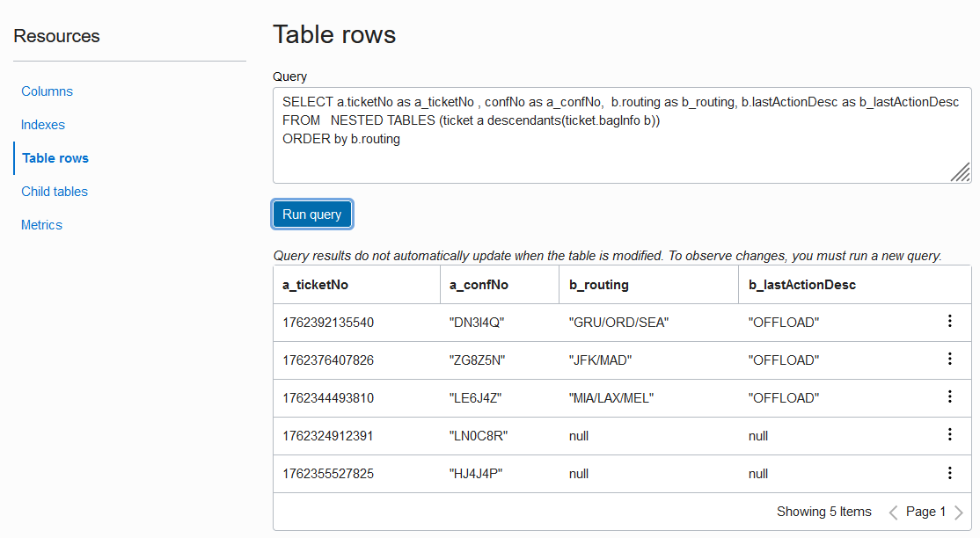Click the query box resize handle
980x538 pixels.
[x=961, y=172]
